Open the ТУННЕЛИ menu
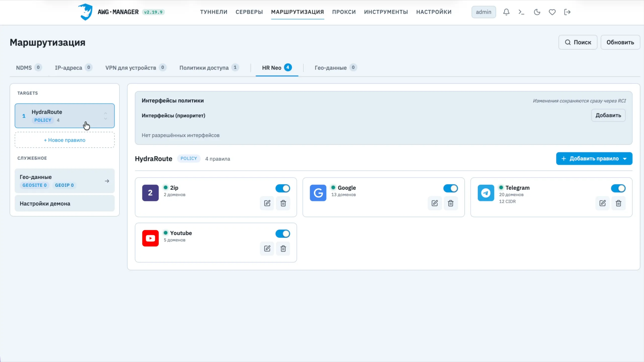 tap(214, 12)
